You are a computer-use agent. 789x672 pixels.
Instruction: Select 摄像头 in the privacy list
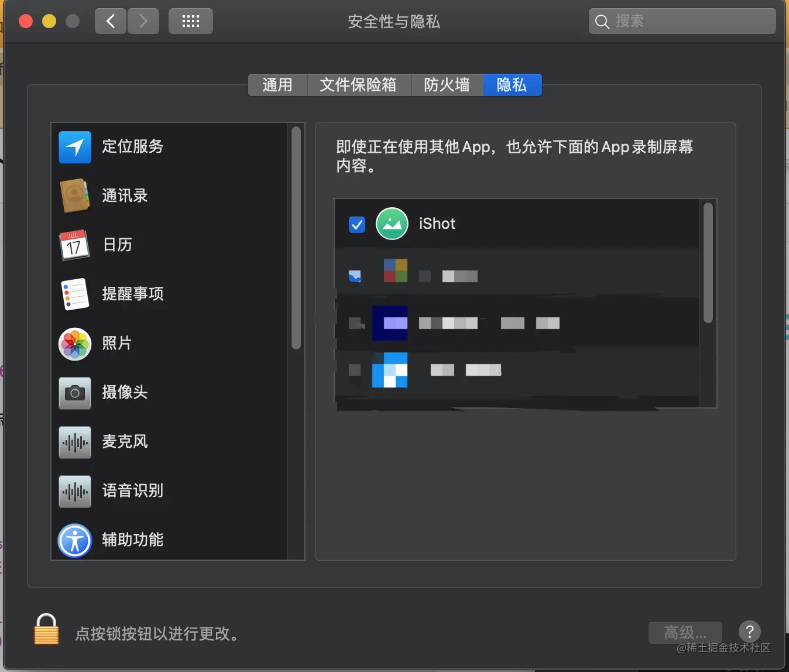coord(169,393)
